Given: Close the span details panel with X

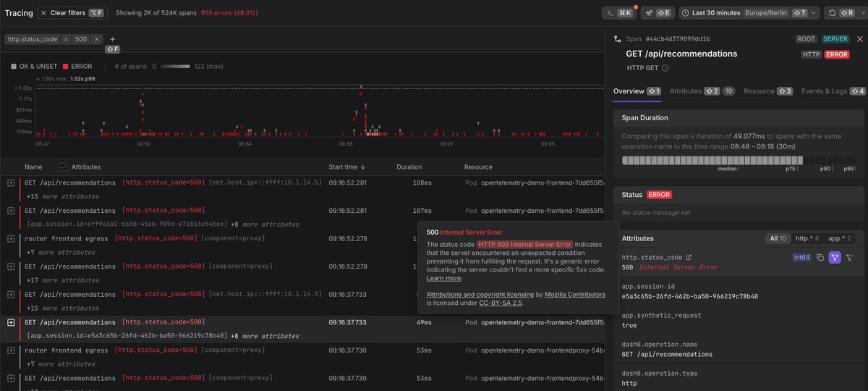Looking at the screenshot, I should coord(859,39).
